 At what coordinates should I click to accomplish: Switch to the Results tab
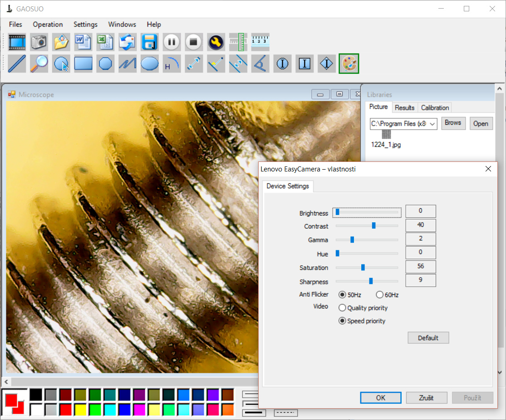coord(405,108)
